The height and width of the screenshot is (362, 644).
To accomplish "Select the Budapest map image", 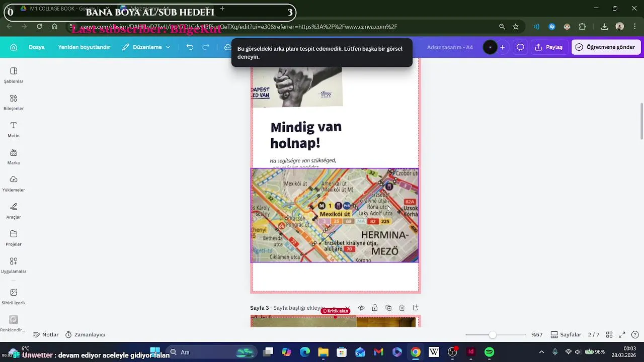I will [335, 215].
